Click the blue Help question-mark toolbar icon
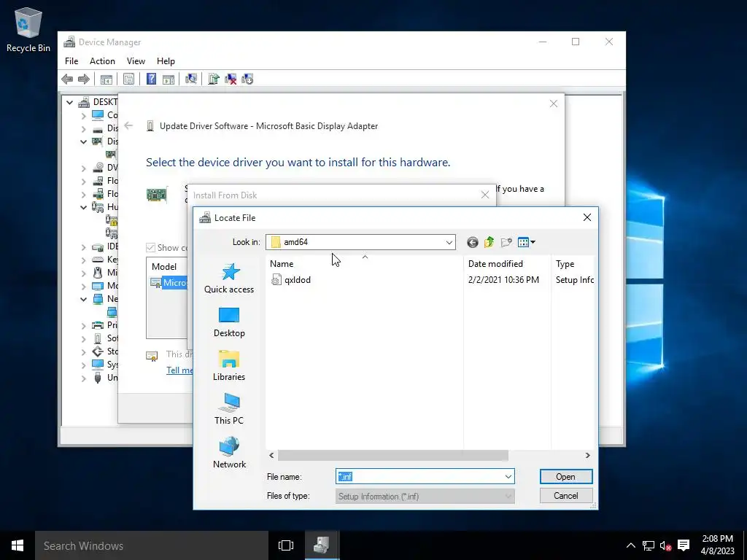This screenshot has width=747, height=560. point(151,79)
